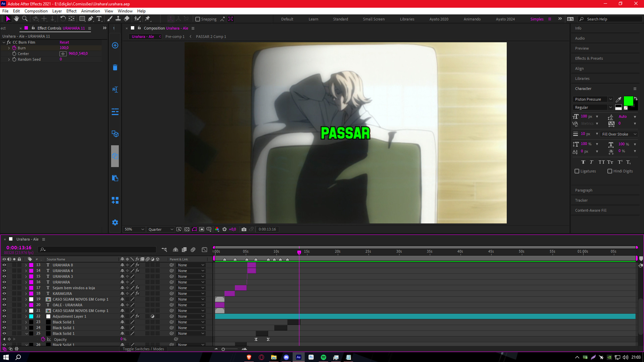Toggle frame blending timeline switch
This screenshot has height=362, width=644.
pyautogui.click(x=184, y=250)
